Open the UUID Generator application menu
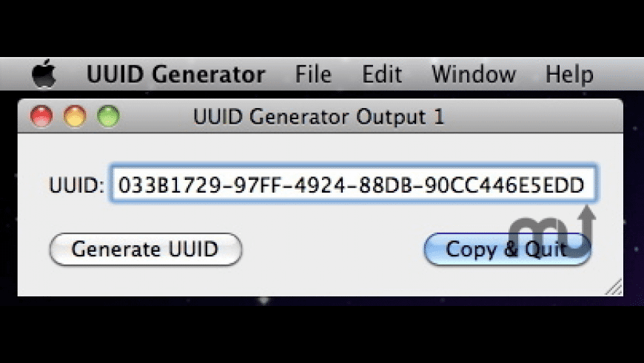This screenshot has height=363, width=644. (175, 75)
